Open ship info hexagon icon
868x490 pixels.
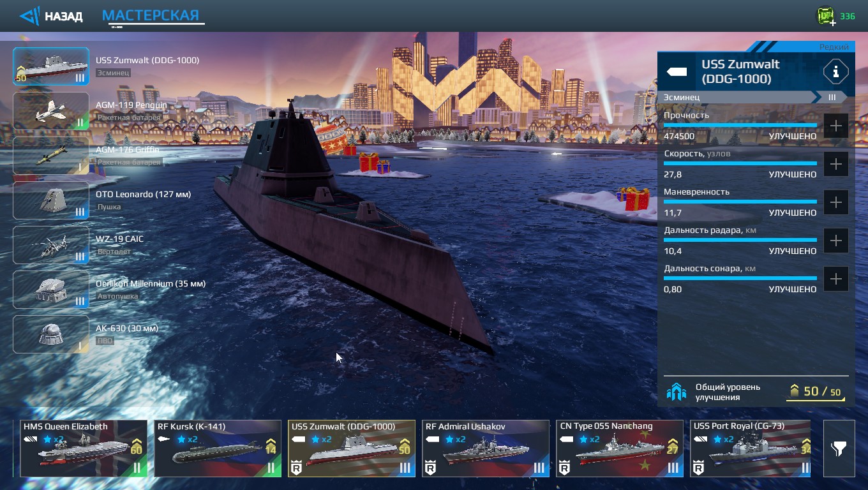click(x=835, y=71)
